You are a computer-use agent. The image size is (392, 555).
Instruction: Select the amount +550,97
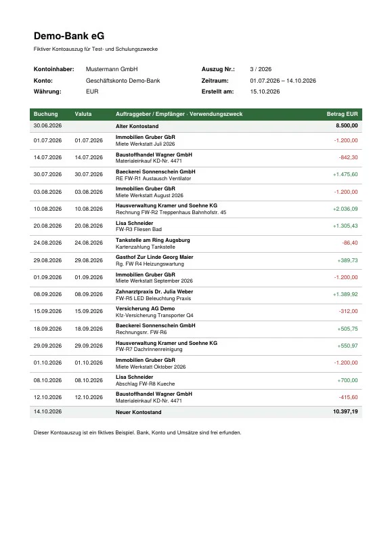347,346
